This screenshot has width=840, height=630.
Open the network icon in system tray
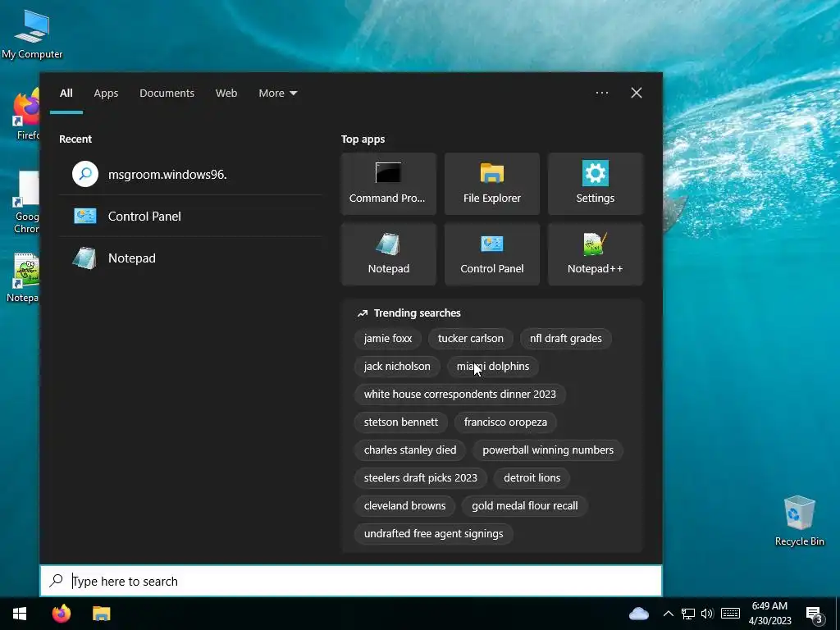point(688,614)
